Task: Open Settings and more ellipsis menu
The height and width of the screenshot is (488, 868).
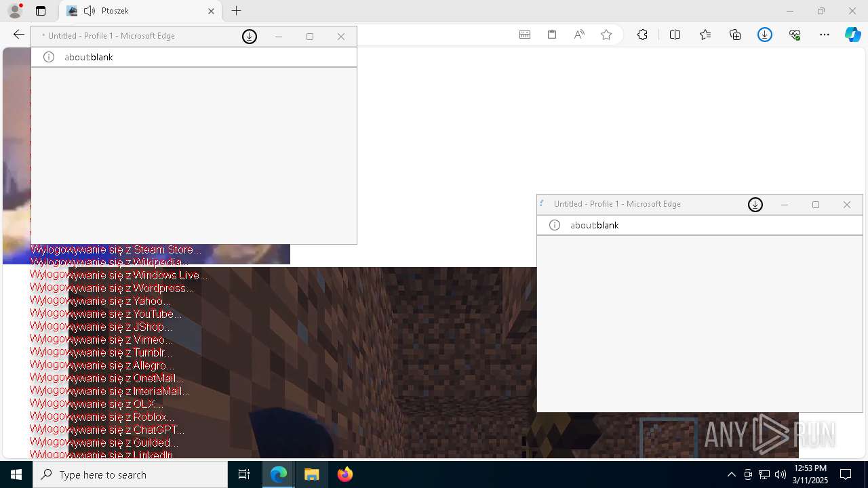Action: [x=825, y=35]
